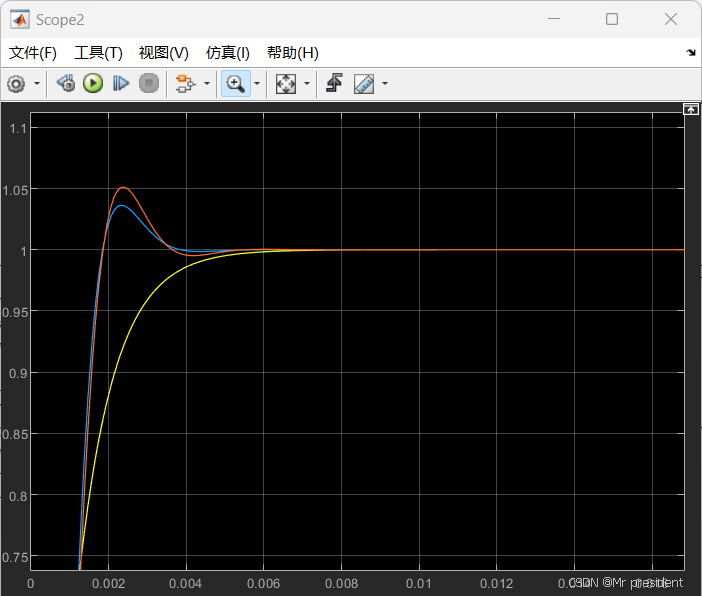Image resolution: width=702 pixels, height=596 pixels.
Task: Click the x-axis label 0.01
Action: pyautogui.click(x=418, y=583)
